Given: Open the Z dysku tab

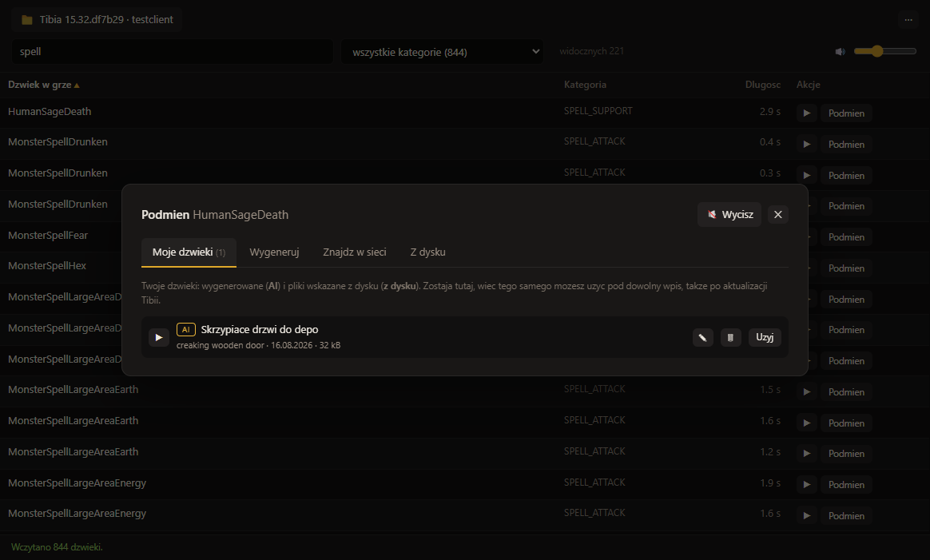Looking at the screenshot, I should coord(427,252).
